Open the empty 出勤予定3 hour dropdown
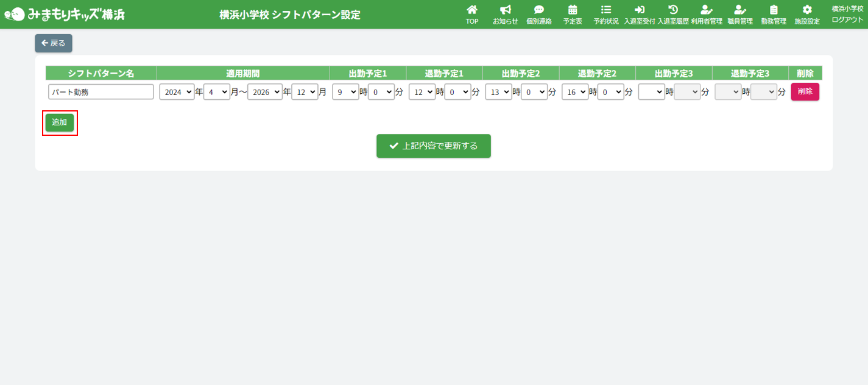This screenshot has width=868, height=385. click(651, 92)
